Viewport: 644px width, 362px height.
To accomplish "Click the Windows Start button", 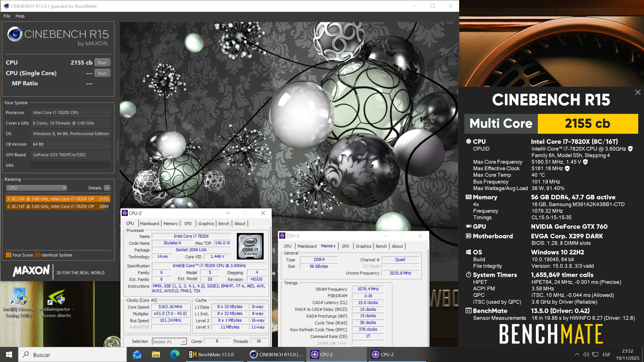I will [x=9, y=354].
